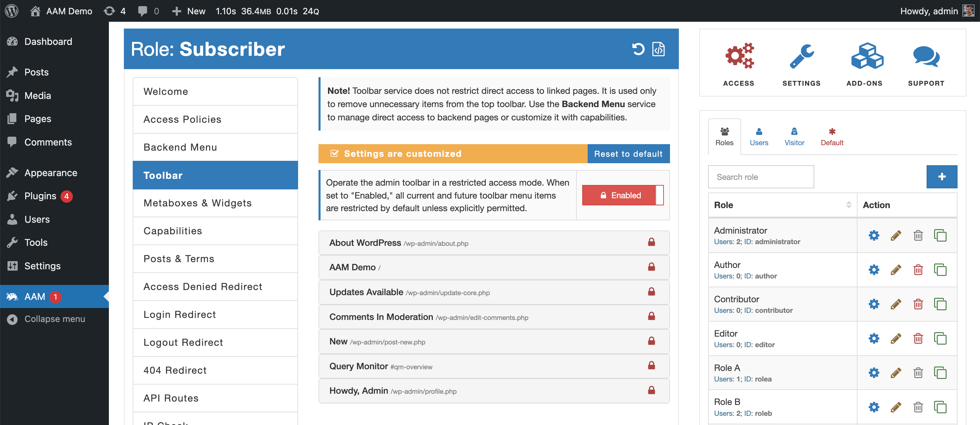
Task: Open the Access Policies section
Action: click(215, 119)
